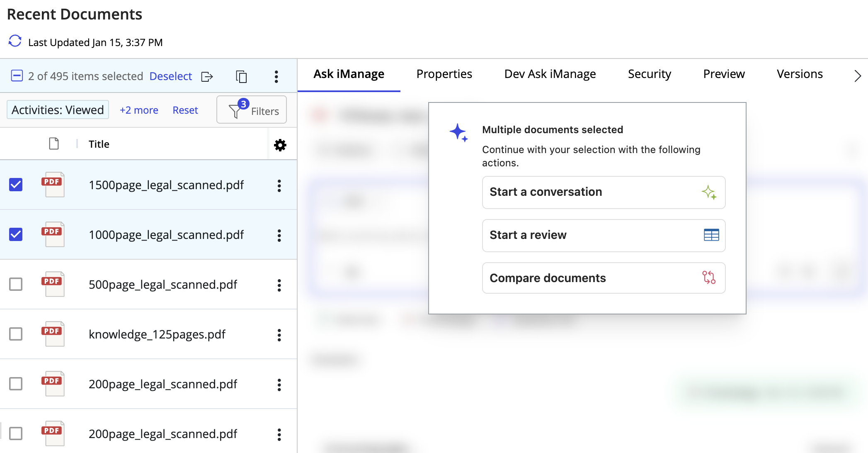The height and width of the screenshot is (453, 868).
Task: Toggle the select-all indeterminate checkbox
Action: [x=17, y=76]
